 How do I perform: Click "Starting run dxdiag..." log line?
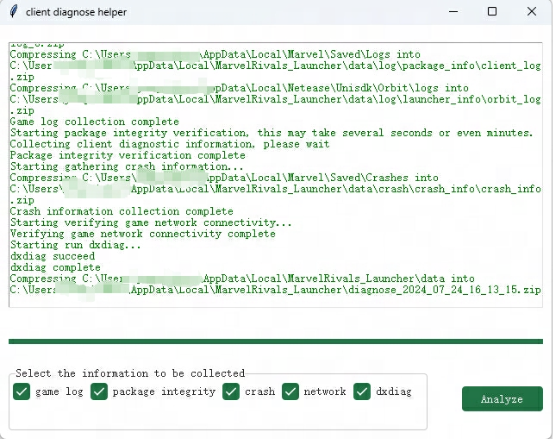[x=75, y=245]
